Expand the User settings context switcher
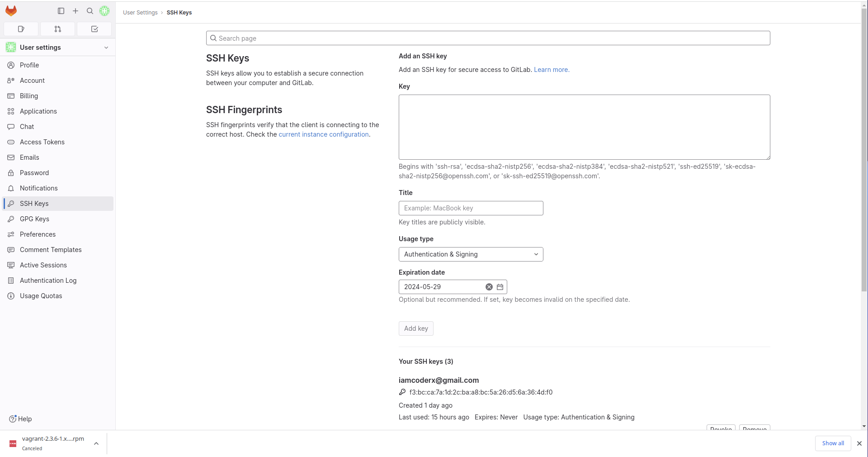Viewport: 868px width, 457px height. 58,48
